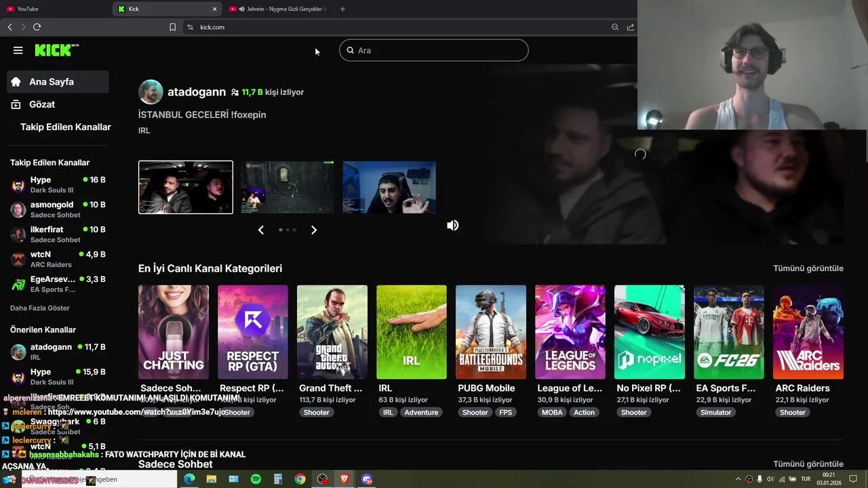Viewport: 868px width, 488px height.
Task: Select the atadogann car stream thumbnail
Action: coord(186,187)
